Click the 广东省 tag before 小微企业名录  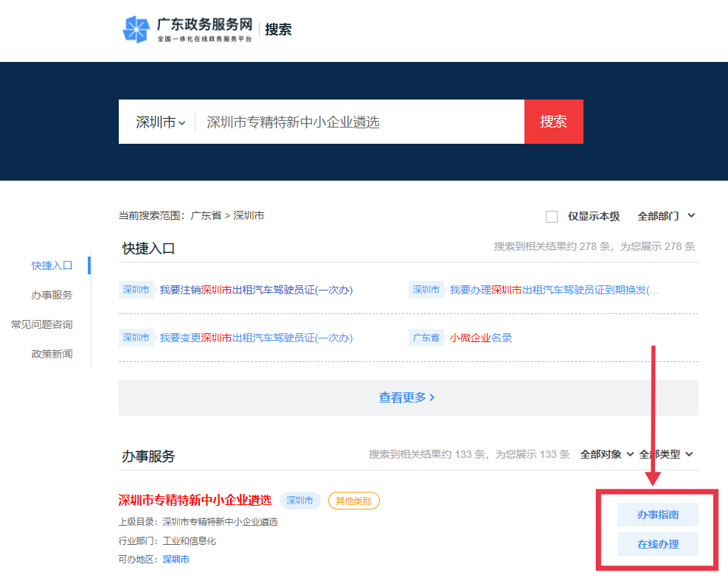(x=426, y=338)
